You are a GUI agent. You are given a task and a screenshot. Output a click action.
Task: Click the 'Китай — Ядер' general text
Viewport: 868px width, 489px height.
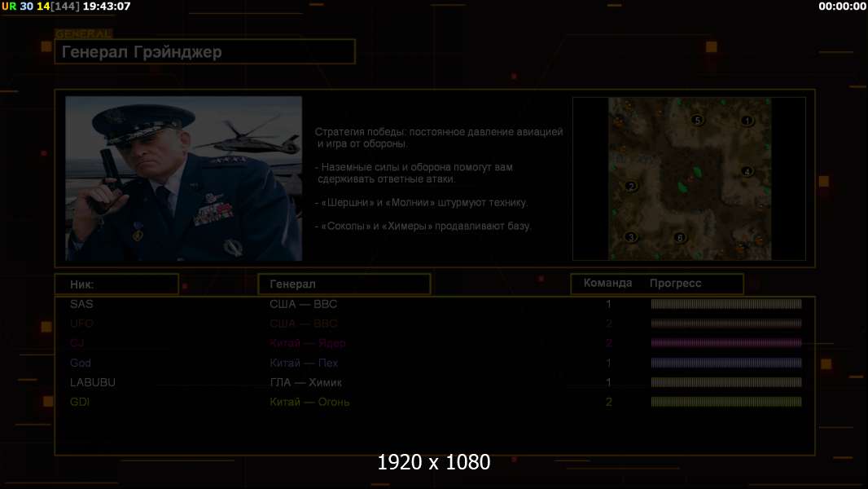[308, 343]
